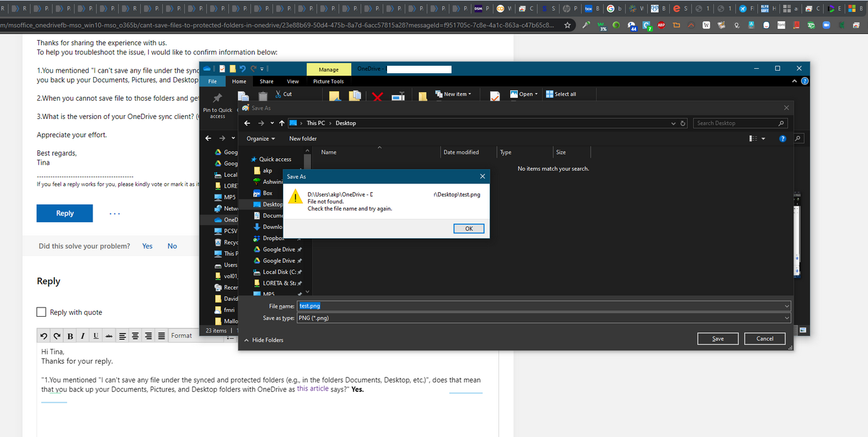The height and width of the screenshot is (437, 868).
Task: Select Dropbox in Save As navigation pane
Action: click(273, 238)
